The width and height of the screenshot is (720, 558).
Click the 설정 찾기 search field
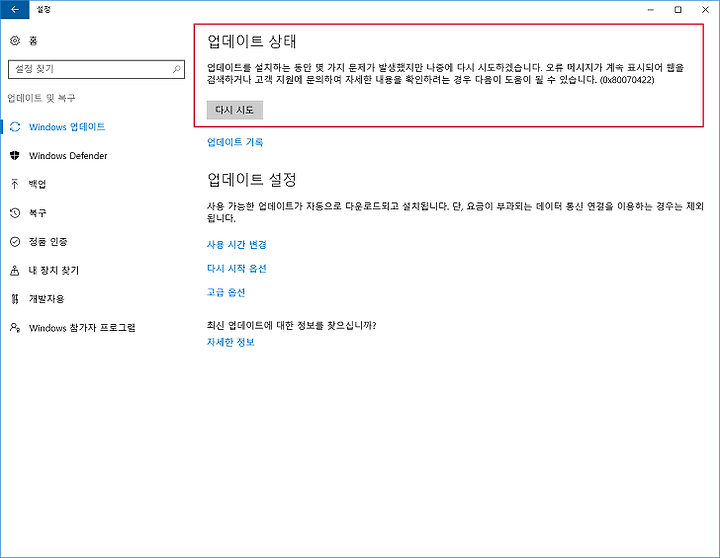click(x=96, y=69)
